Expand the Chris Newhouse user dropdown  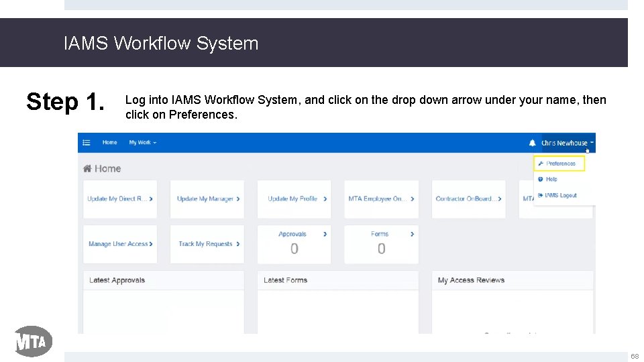568,143
